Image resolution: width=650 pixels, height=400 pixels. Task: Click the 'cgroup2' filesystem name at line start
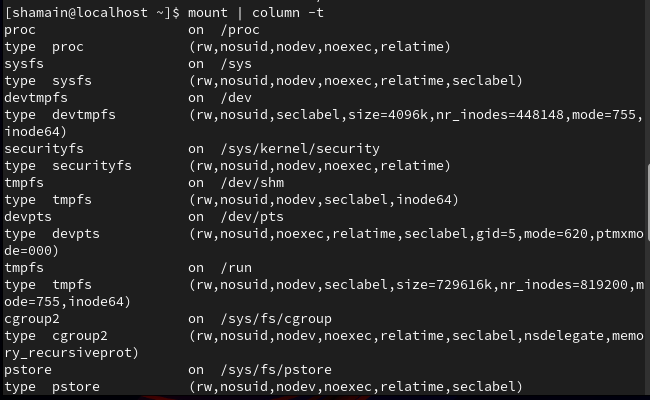click(32, 319)
